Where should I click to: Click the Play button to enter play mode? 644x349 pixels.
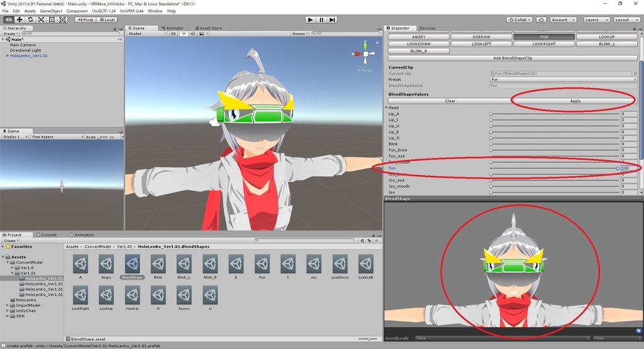311,19
